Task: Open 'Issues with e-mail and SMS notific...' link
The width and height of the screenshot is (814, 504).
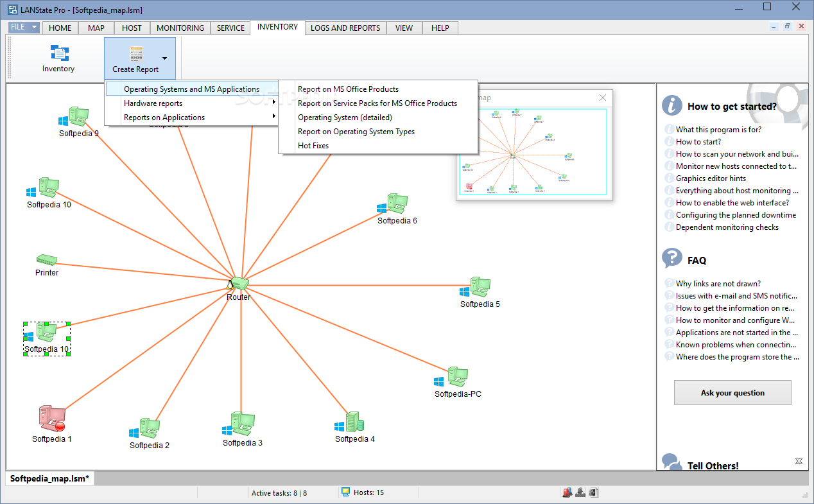Action: 737,296
